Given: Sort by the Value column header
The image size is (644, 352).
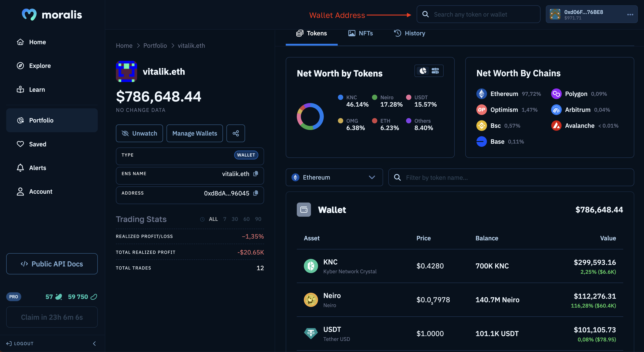Looking at the screenshot, I should pyautogui.click(x=608, y=238).
